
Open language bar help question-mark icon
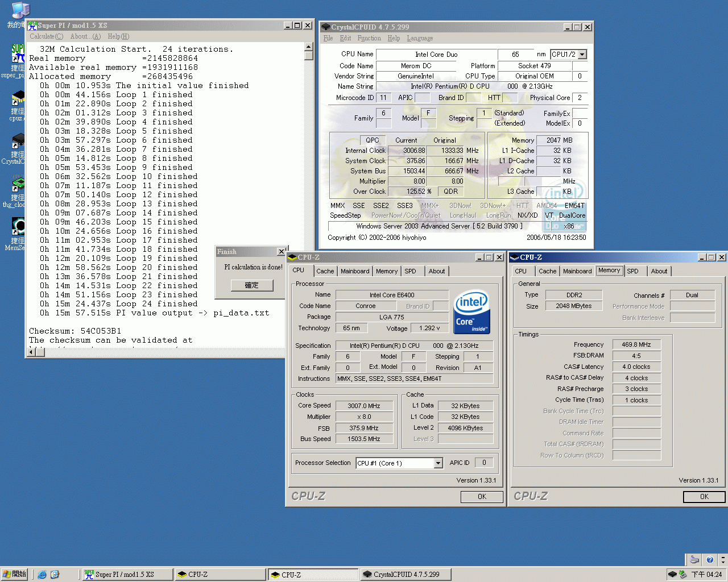pos(709,560)
